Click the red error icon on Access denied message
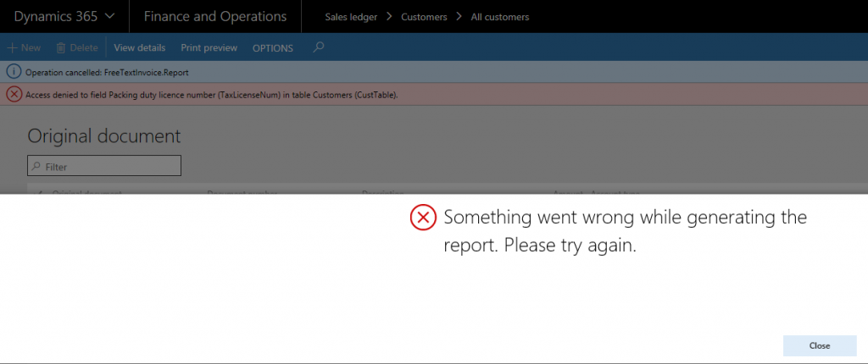 (x=14, y=94)
